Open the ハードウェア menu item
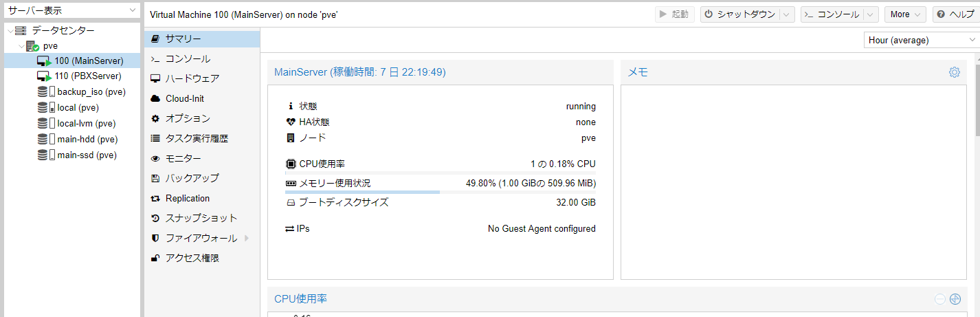980x317 pixels. click(x=192, y=78)
